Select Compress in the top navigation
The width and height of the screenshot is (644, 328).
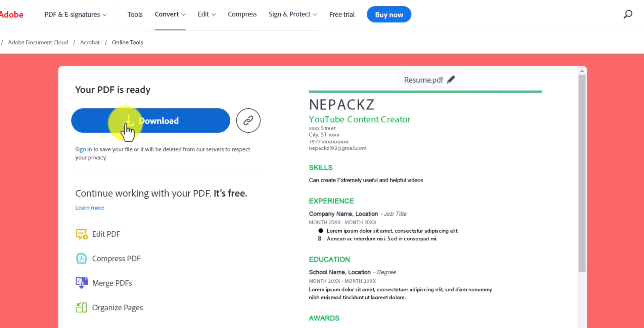point(242,14)
